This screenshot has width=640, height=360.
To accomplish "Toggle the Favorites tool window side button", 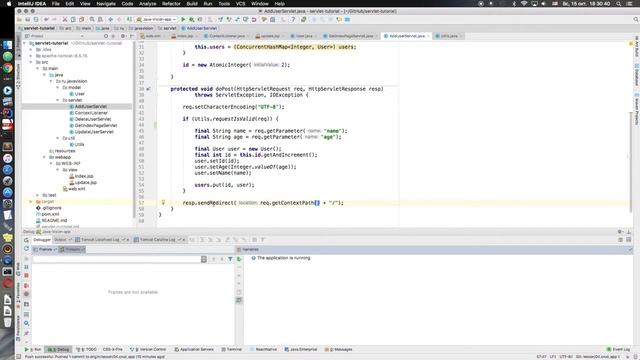I will [x=18, y=295].
